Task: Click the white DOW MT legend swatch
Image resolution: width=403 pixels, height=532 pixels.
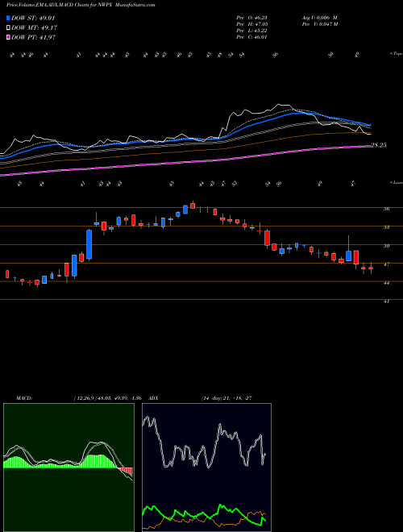Action: 9,28
